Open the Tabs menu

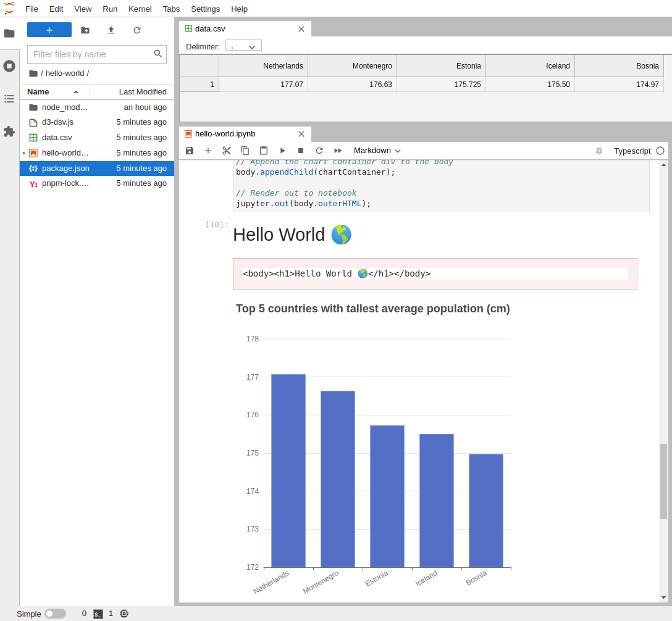pyautogui.click(x=171, y=9)
